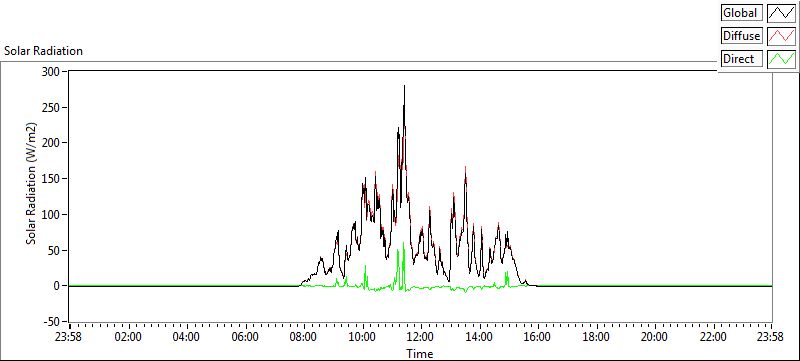The width and height of the screenshot is (800, 361).
Task: Click the 06:00 time axis tick label
Action: point(246,337)
